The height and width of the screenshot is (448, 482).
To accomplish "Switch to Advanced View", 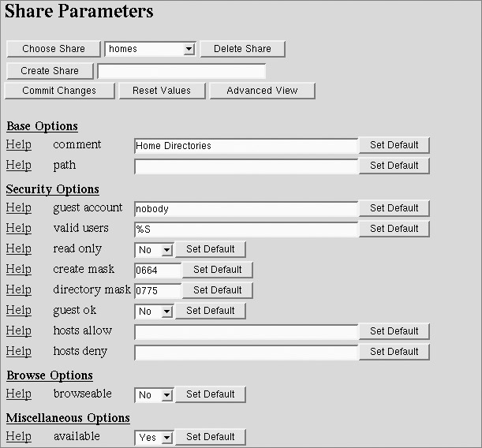I will click(x=262, y=91).
